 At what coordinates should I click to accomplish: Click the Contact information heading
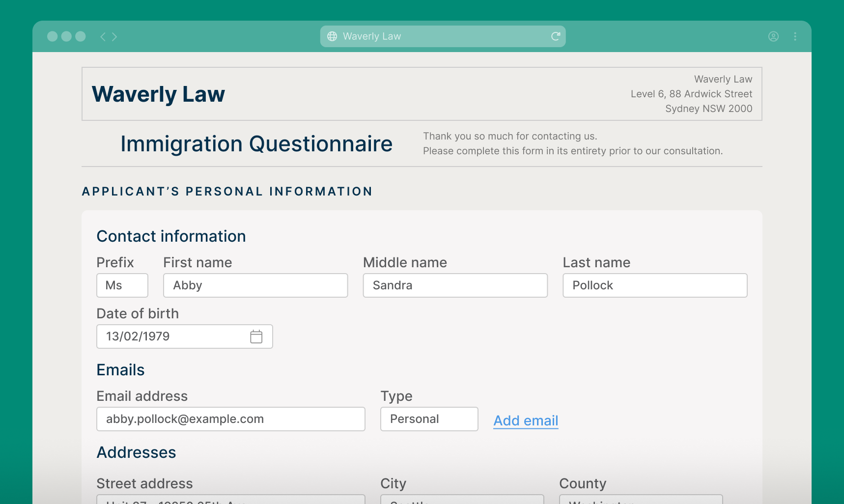(x=171, y=236)
